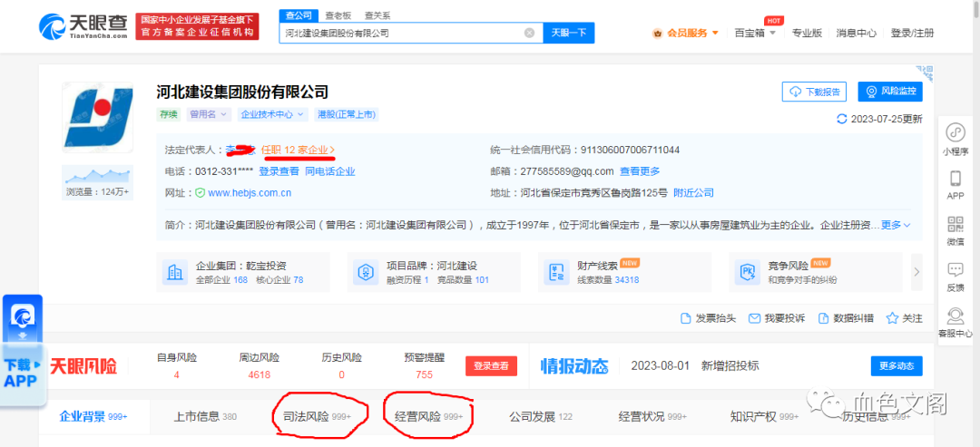Click the right arrow of info cards
Screen dimensions: 980x447
pyautogui.click(x=916, y=272)
